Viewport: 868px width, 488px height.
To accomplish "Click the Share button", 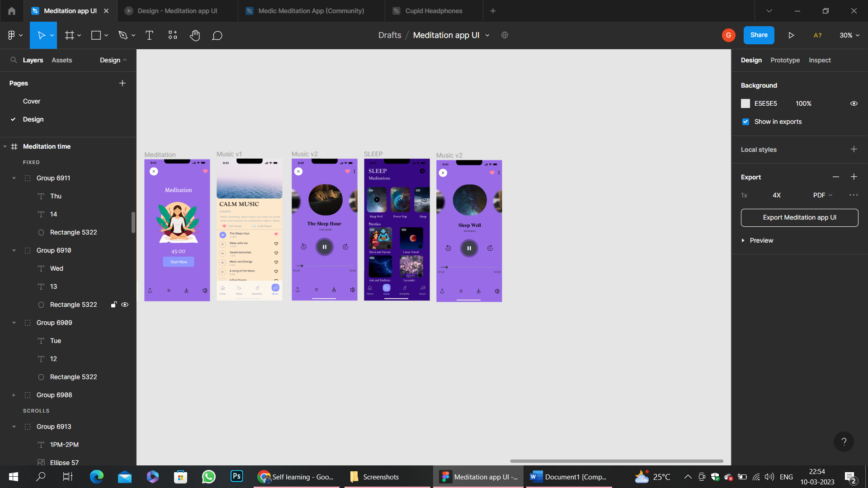I will (759, 35).
